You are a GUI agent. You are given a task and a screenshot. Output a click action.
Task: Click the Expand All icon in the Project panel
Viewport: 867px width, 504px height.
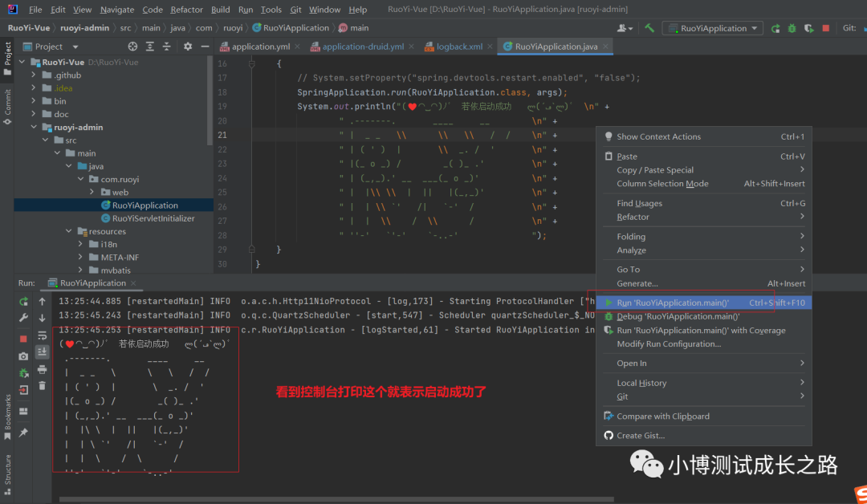coord(149,47)
